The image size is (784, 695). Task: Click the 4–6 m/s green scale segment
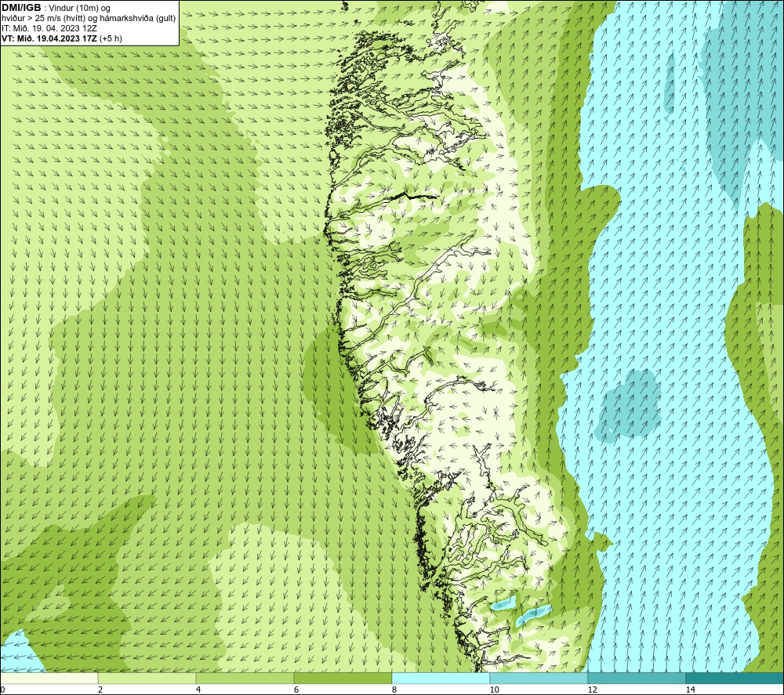tap(245, 679)
